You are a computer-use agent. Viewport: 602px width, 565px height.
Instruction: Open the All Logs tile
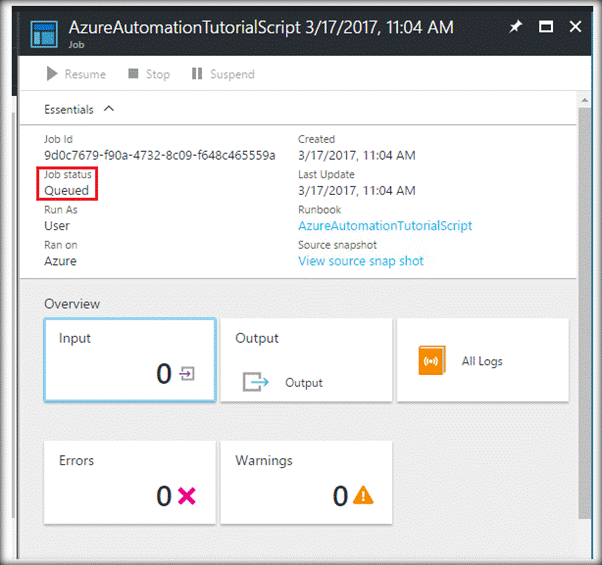pyautogui.click(x=483, y=360)
